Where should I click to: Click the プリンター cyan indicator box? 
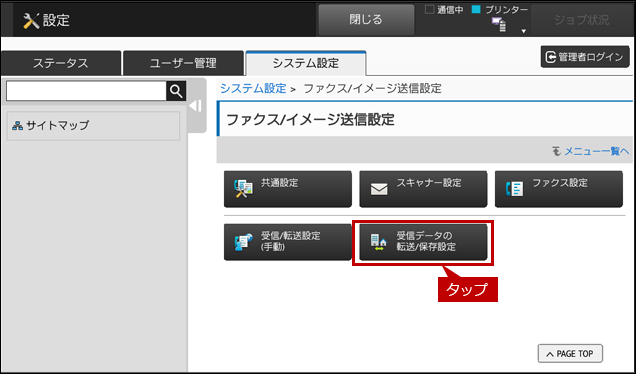tap(476, 9)
